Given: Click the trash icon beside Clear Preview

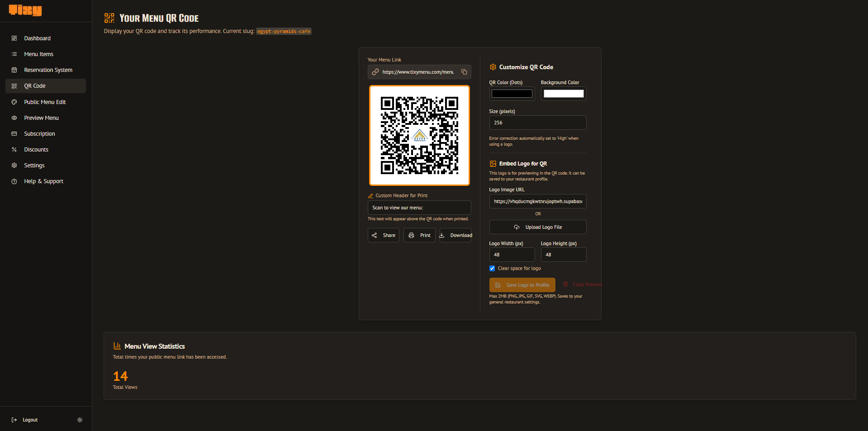Looking at the screenshot, I should tap(565, 284).
